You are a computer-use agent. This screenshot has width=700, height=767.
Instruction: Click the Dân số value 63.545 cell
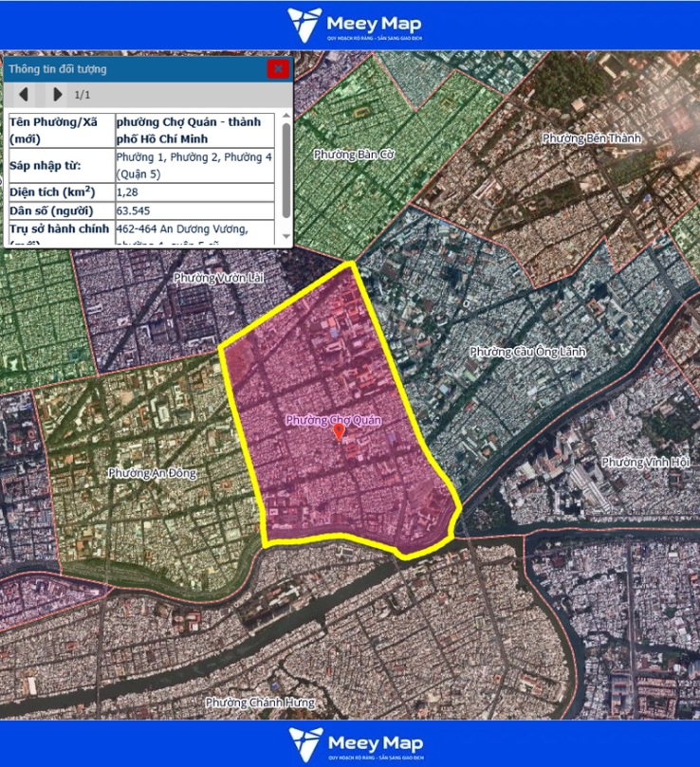click(x=195, y=210)
